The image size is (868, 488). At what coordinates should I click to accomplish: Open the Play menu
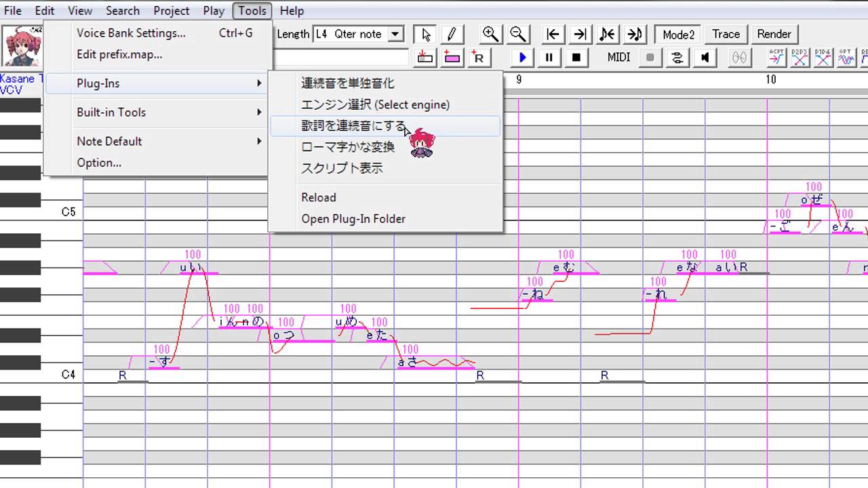click(x=214, y=10)
